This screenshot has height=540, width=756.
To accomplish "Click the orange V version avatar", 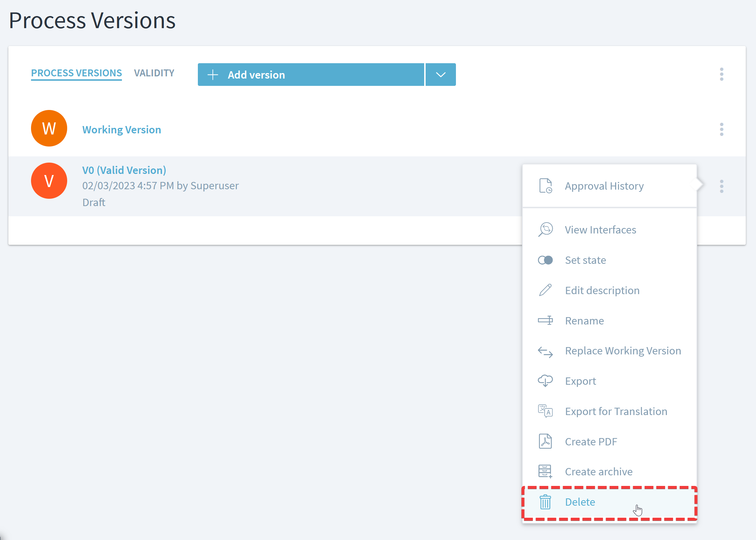I will point(49,181).
